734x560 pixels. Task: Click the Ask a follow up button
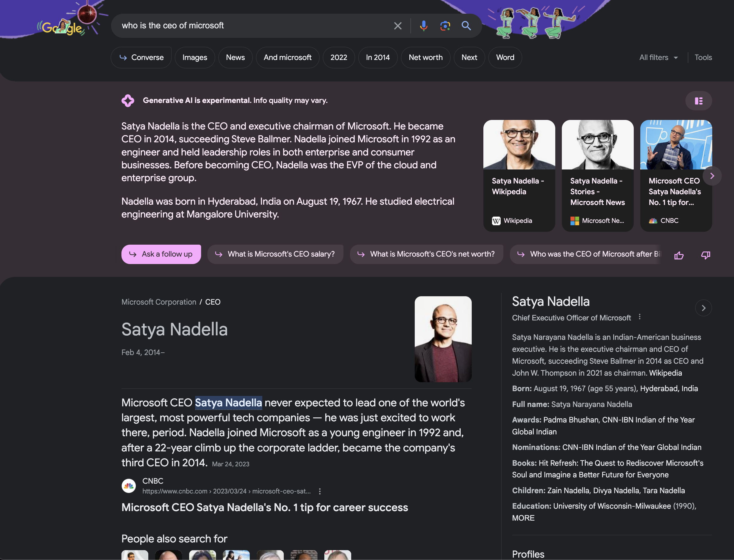point(161,254)
